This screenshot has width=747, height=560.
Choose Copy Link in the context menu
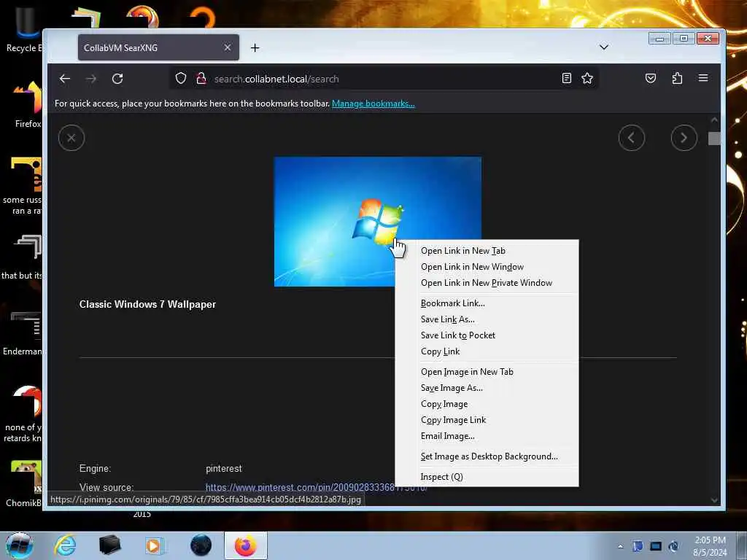point(487,351)
